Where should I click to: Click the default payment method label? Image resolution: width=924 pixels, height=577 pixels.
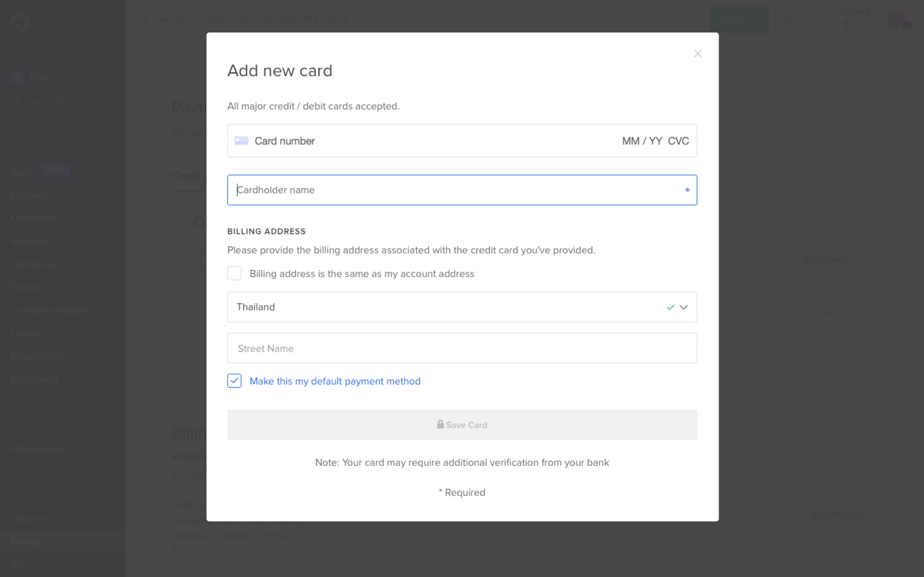tap(335, 381)
